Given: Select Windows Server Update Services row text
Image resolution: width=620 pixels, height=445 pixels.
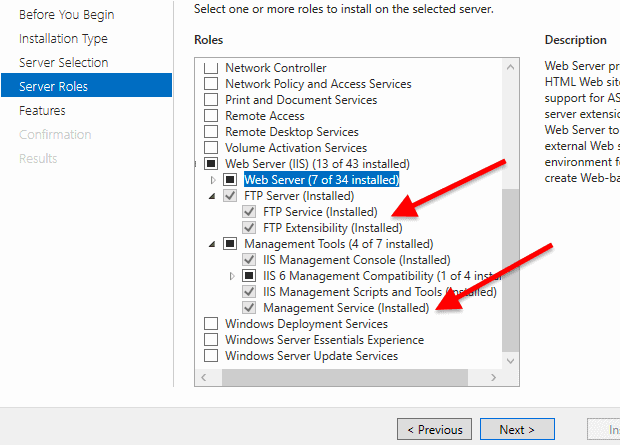Looking at the screenshot, I should pyautogui.click(x=312, y=356).
